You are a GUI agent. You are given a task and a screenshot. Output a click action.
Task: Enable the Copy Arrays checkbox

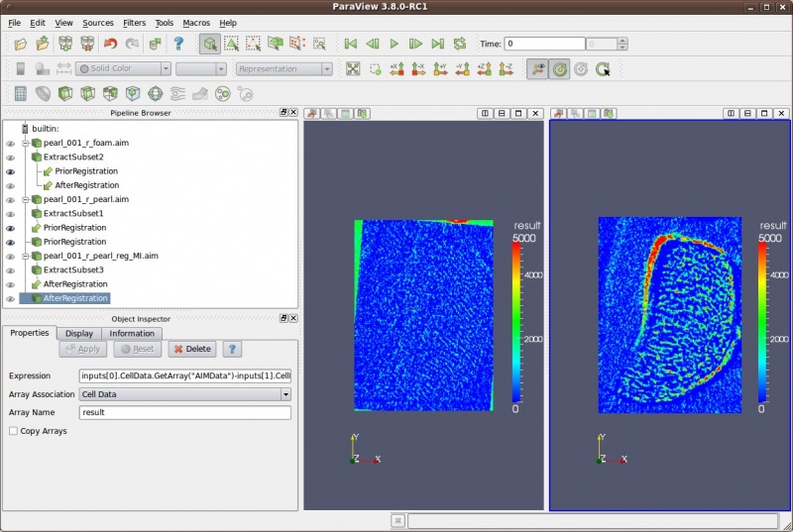[14, 431]
